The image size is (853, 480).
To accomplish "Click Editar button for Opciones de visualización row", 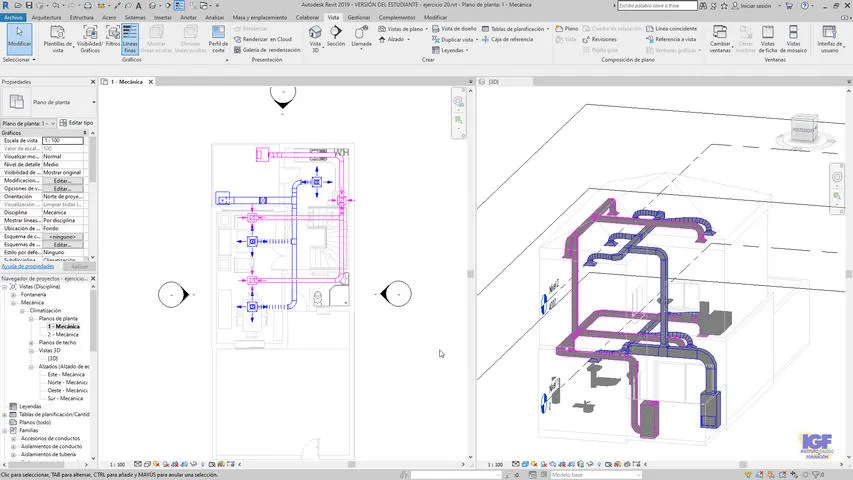I will pos(63,188).
